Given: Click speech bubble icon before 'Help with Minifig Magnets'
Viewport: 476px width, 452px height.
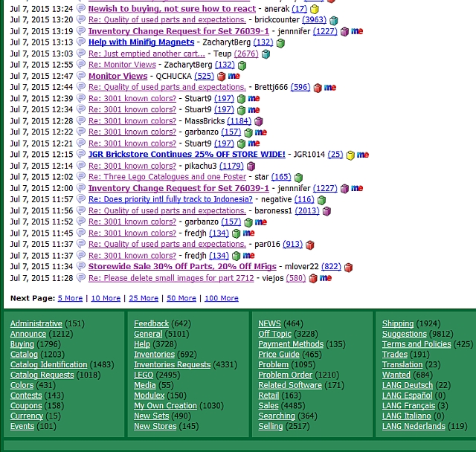Looking at the screenshot, I should [x=80, y=42].
